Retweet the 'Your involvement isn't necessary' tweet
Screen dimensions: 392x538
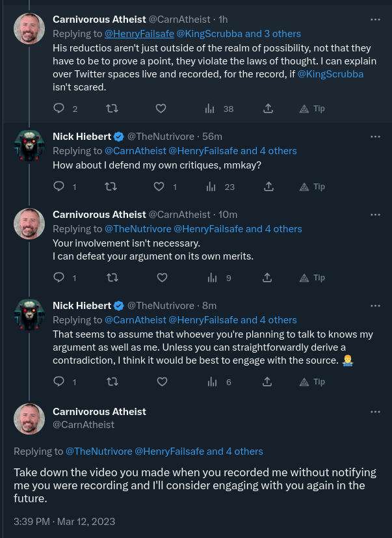pos(111,278)
